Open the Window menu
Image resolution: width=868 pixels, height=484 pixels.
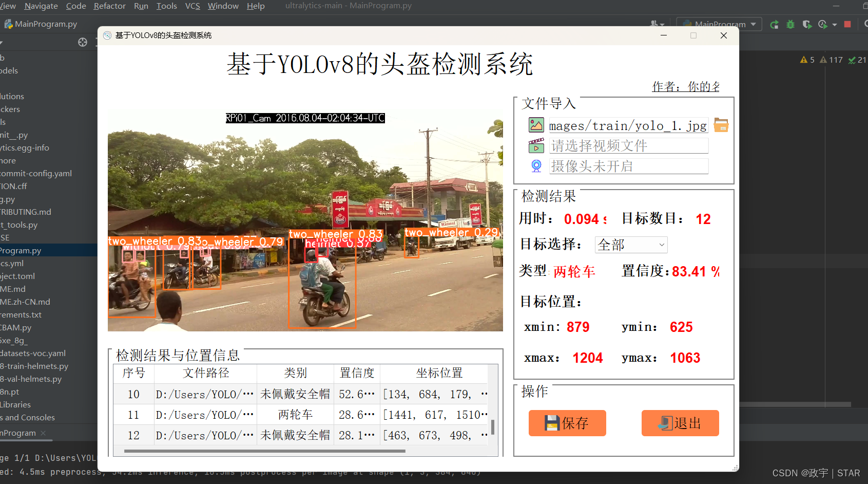coord(223,6)
